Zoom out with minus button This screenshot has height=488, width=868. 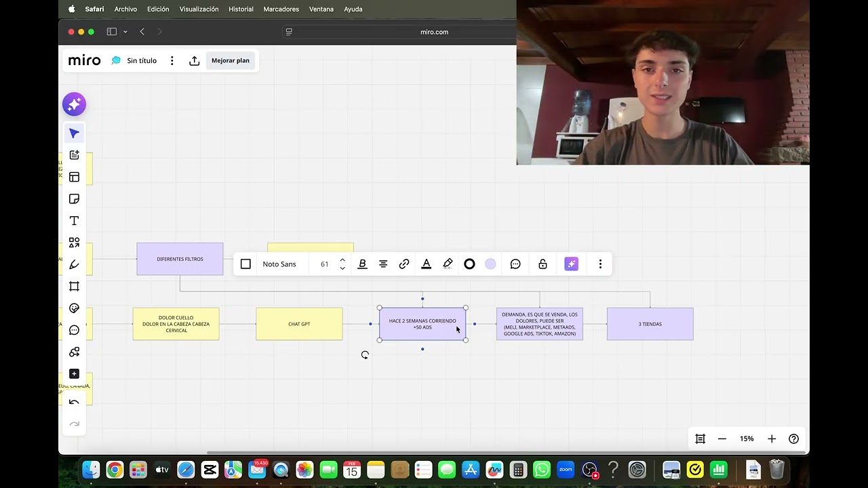click(x=722, y=439)
